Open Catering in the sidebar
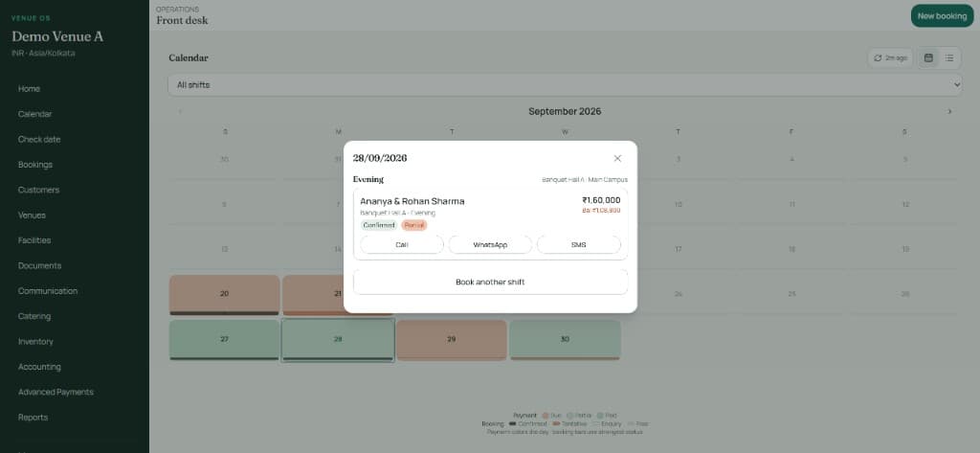The height and width of the screenshot is (453, 980). (34, 317)
